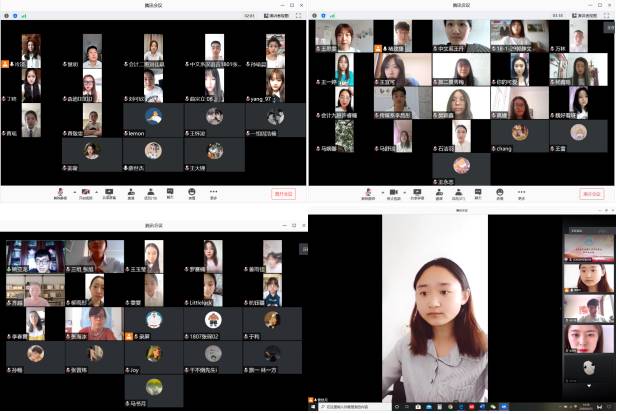Click share screen icon in top-right meeting toolbar

pos(417,191)
